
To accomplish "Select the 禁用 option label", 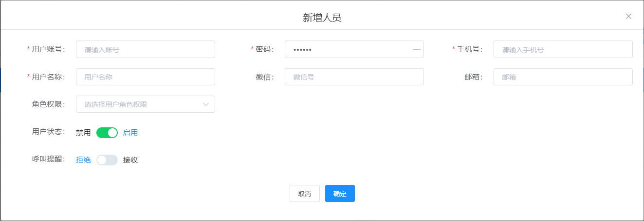I will click(x=83, y=133).
